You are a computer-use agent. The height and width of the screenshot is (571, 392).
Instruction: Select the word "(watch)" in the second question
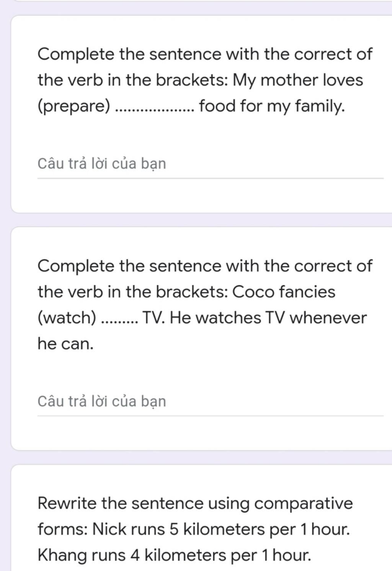click(x=67, y=318)
